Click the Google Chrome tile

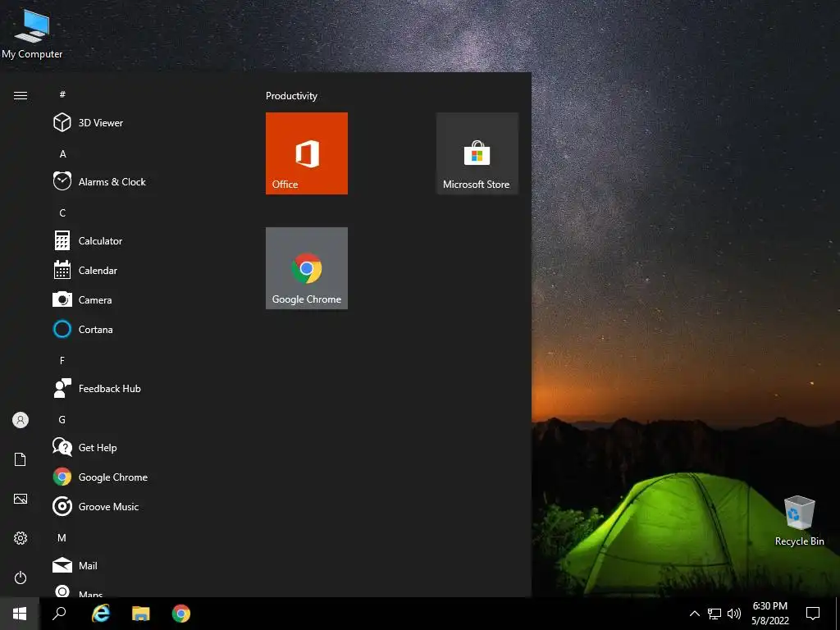307,268
